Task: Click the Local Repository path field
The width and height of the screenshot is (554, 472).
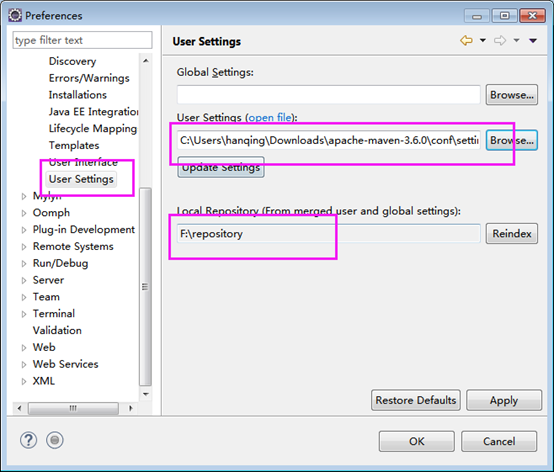Action: tap(329, 234)
